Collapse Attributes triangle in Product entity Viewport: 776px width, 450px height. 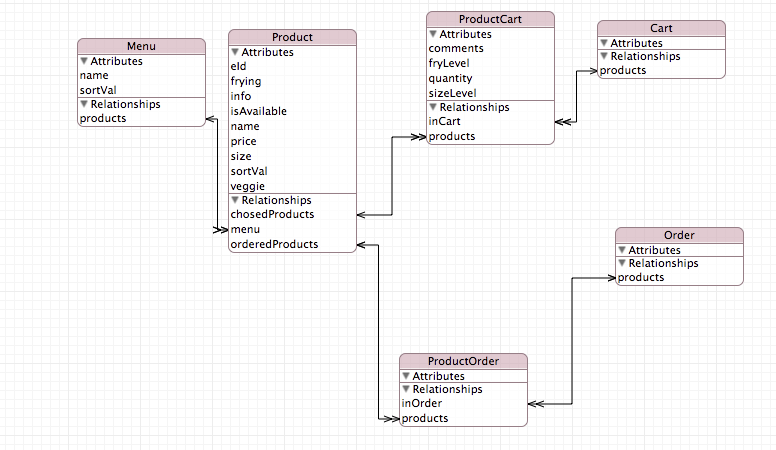coord(235,52)
